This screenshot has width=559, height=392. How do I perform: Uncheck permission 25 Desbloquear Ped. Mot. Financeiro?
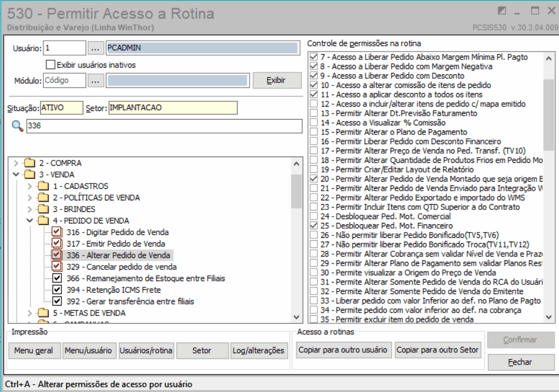pyautogui.click(x=314, y=226)
